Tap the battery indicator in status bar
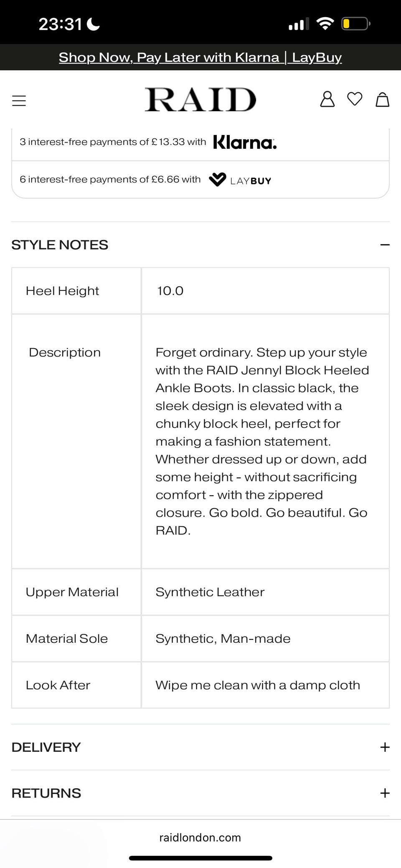The image size is (401, 868). (355, 24)
